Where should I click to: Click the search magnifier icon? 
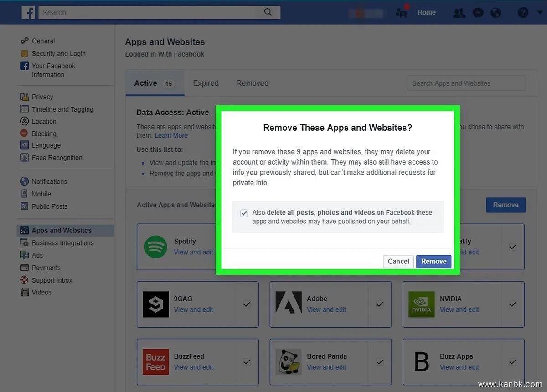pos(268,13)
